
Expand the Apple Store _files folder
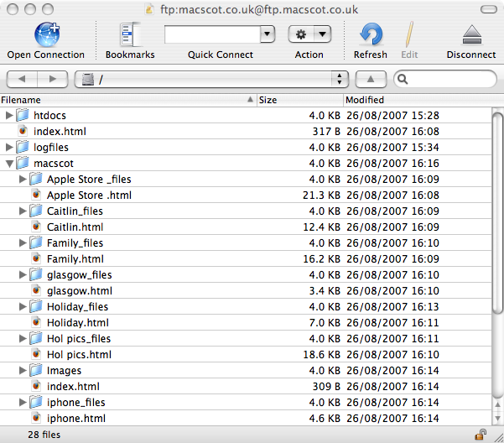23,179
